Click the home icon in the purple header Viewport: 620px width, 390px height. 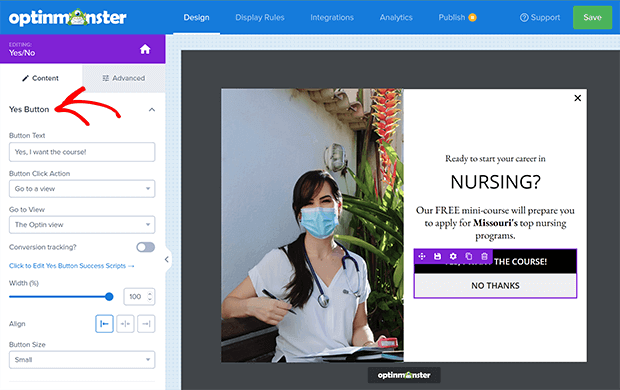point(145,49)
